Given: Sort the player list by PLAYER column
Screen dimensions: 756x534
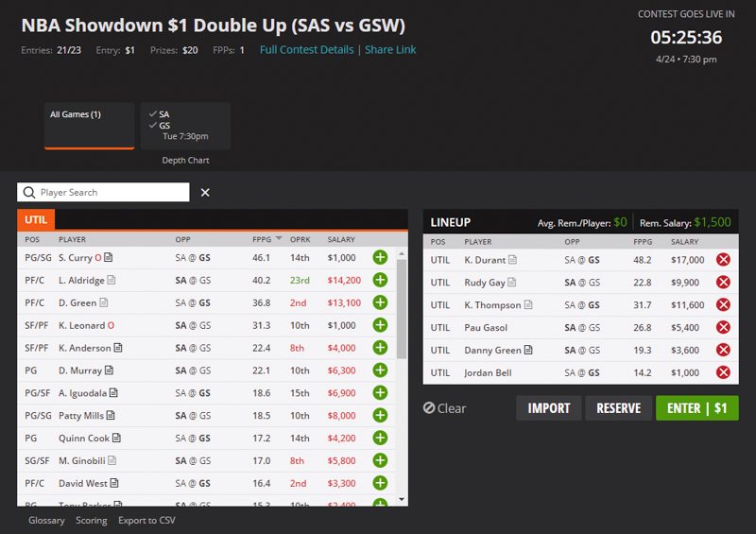Looking at the screenshot, I should click(x=73, y=239).
